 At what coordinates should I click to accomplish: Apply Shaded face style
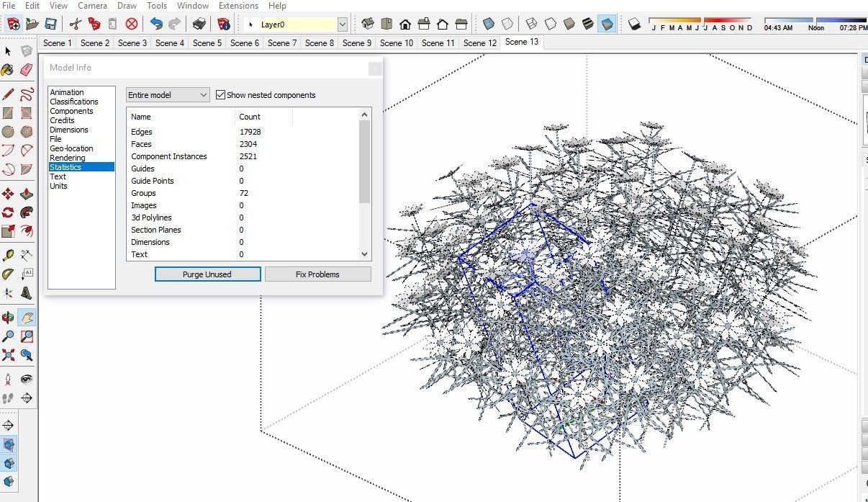tap(569, 24)
